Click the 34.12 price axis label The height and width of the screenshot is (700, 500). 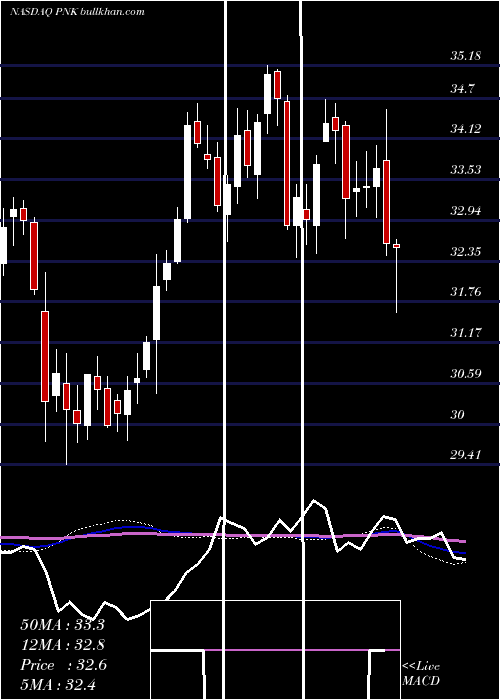(x=466, y=129)
